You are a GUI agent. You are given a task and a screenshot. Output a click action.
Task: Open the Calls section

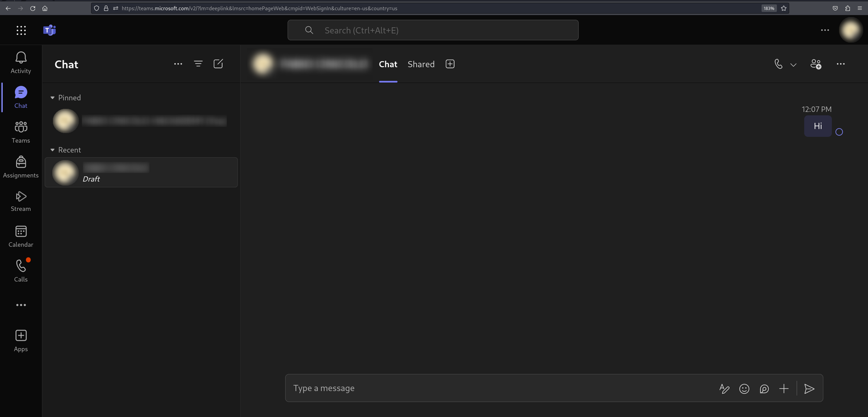21,271
